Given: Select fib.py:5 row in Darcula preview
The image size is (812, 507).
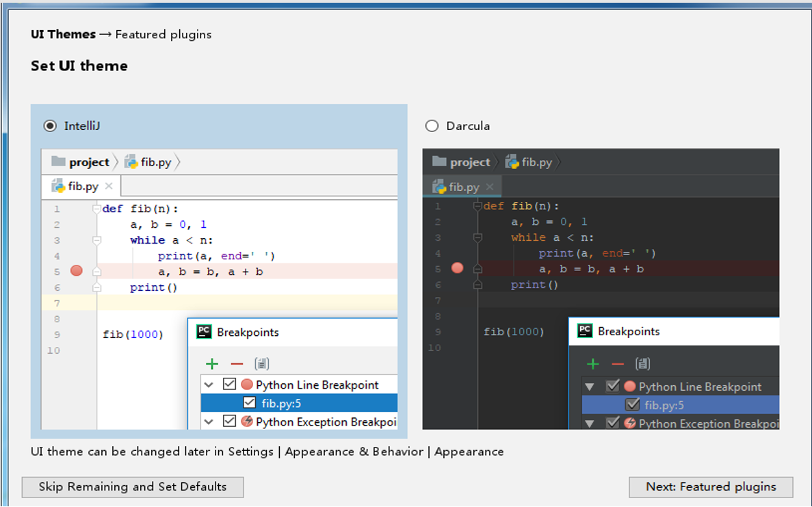Looking at the screenshot, I should (x=681, y=404).
